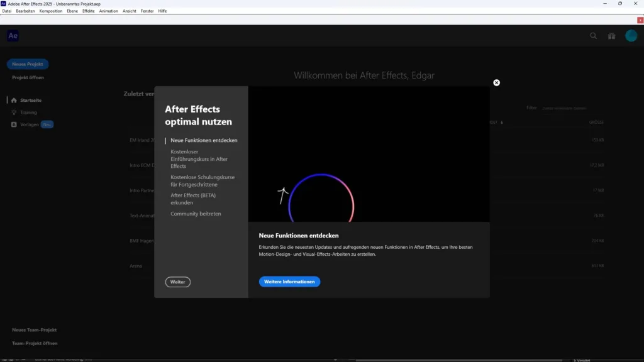Open the Text-Animat recent file row
This screenshot has height=362, width=644.
pos(142,216)
